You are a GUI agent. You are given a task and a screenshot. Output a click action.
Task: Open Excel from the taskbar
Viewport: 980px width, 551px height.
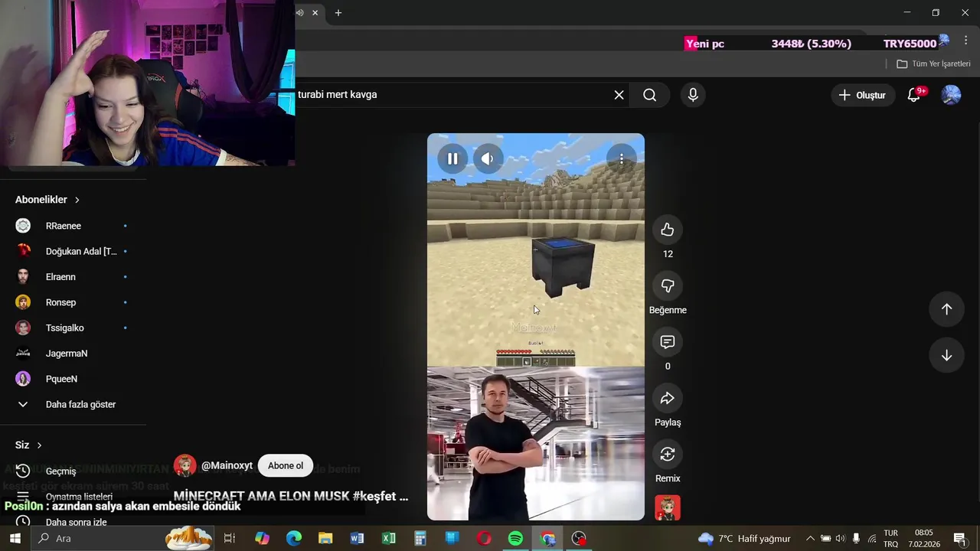point(389,539)
